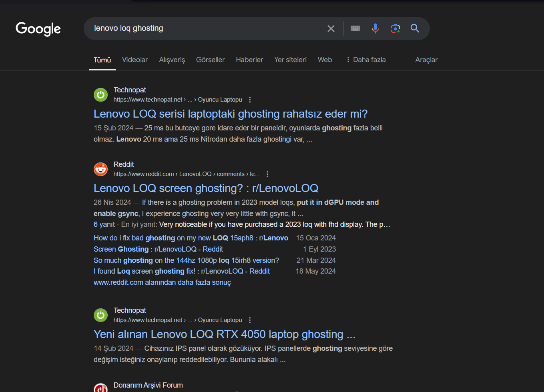544x392 pixels.
Task: Open Google Lens image search
Action: coord(395,28)
